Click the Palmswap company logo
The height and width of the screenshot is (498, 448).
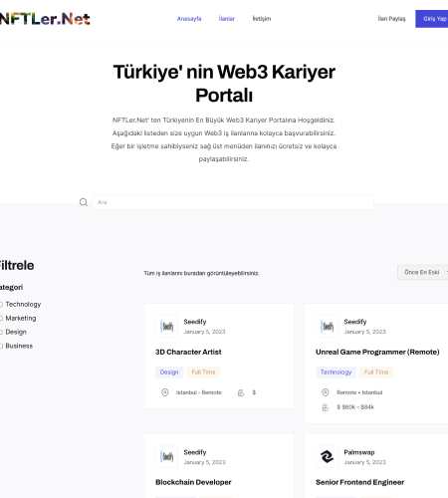point(327,456)
